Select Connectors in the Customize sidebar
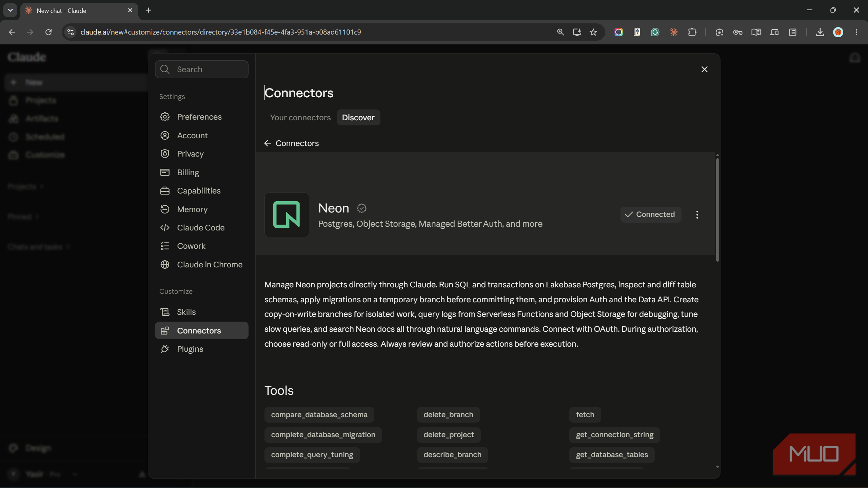The image size is (868, 488). click(202, 330)
